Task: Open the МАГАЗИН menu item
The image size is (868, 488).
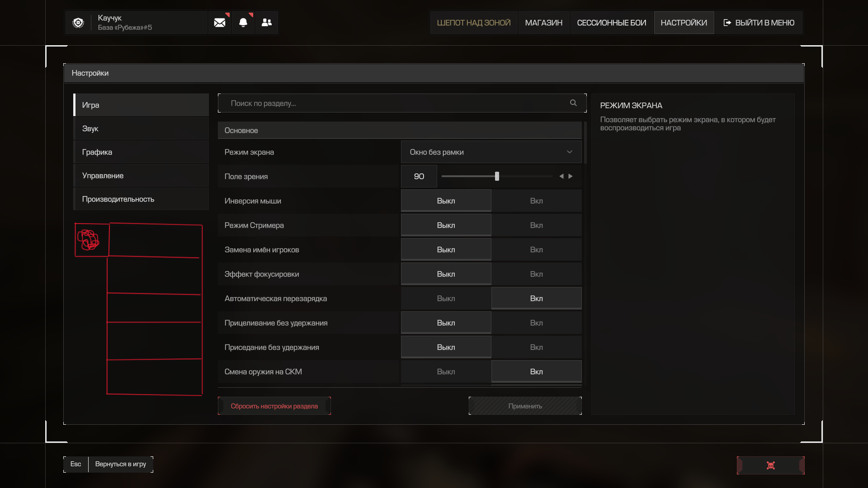Action: [x=544, y=23]
